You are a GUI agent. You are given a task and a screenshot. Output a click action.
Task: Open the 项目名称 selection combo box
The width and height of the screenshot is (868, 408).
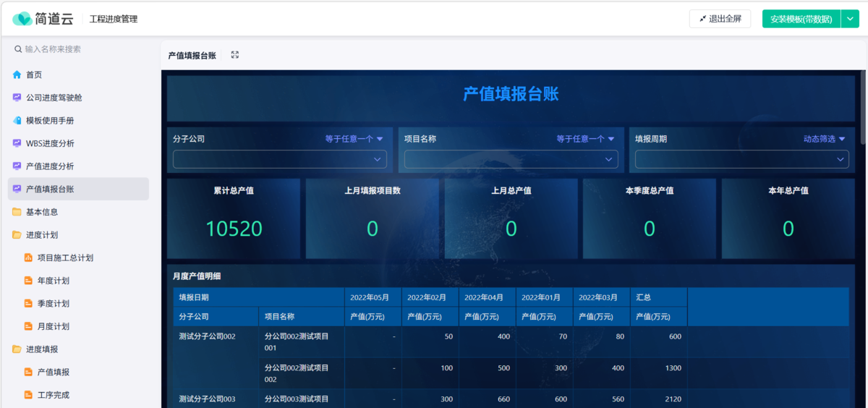point(511,159)
